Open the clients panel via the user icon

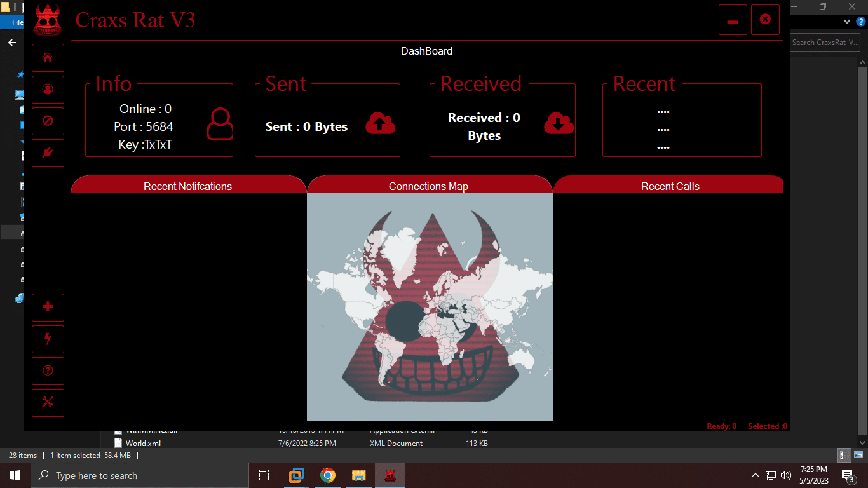48,89
